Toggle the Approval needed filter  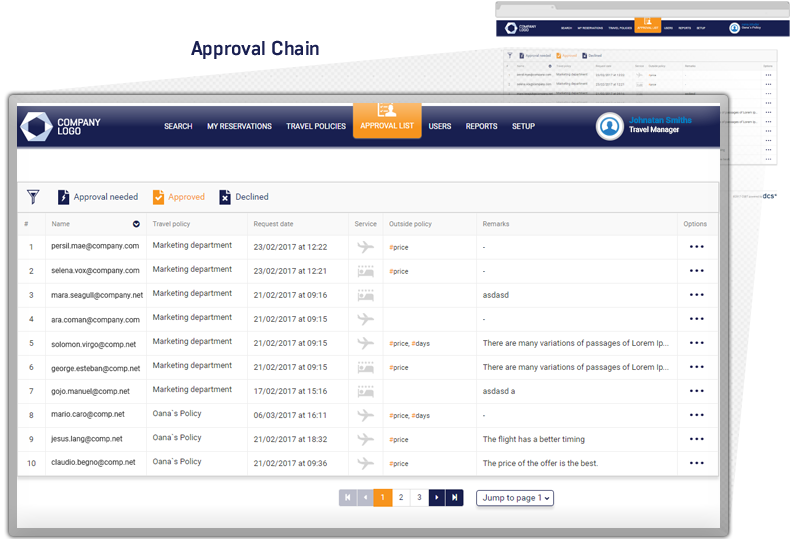98,197
